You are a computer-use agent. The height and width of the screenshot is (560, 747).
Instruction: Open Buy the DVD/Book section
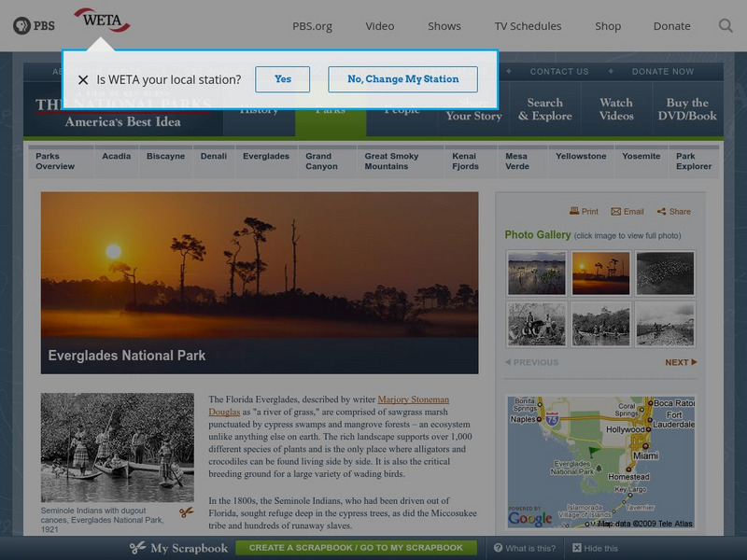click(x=687, y=109)
